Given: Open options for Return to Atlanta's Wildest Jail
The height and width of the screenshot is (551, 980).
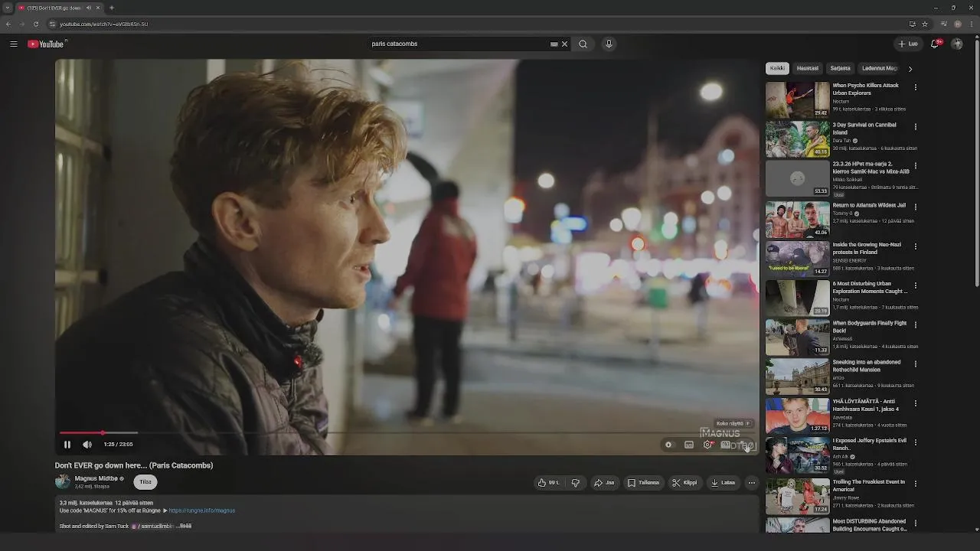Looking at the screenshot, I should [x=916, y=207].
